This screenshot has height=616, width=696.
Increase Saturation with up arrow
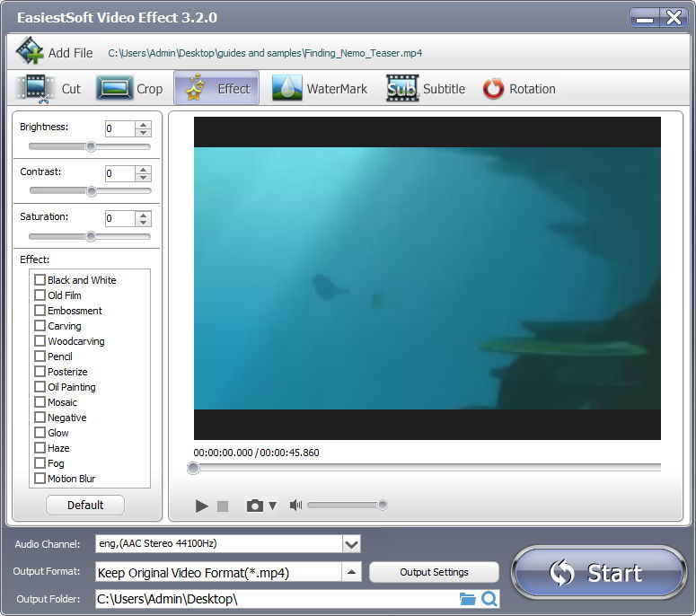(143, 215)
